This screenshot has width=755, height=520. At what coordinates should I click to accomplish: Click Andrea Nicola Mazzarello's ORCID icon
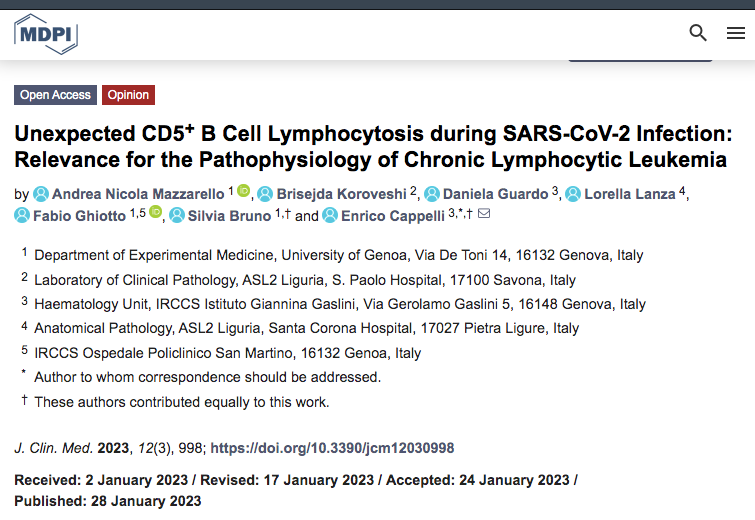(243, 192)
